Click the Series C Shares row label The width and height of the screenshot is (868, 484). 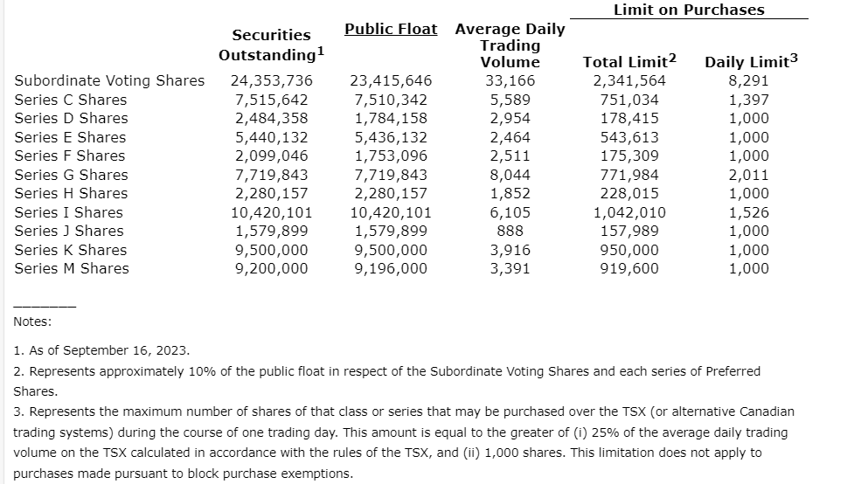coord(71,100)
